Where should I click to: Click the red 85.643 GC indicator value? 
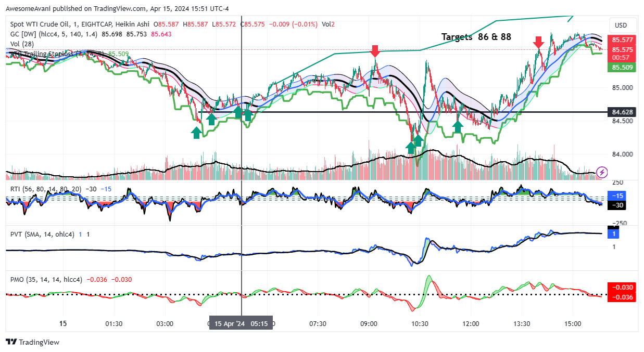click(x=161, y=34)
